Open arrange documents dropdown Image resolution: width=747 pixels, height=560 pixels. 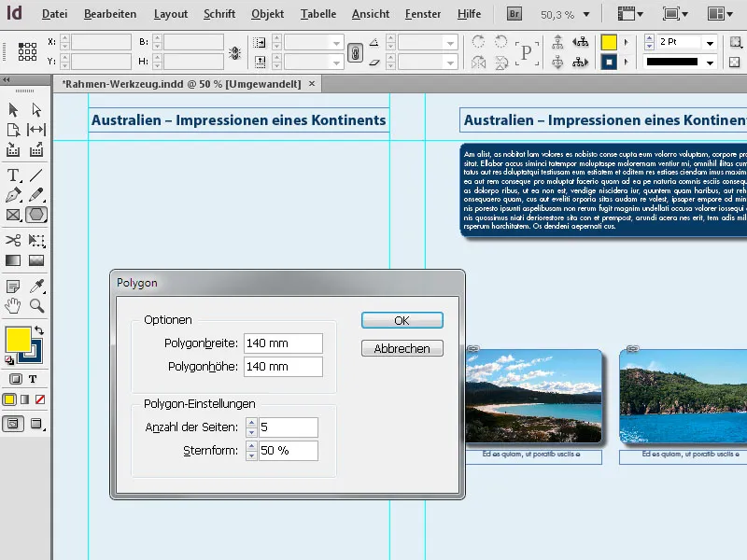coord(720,14)
